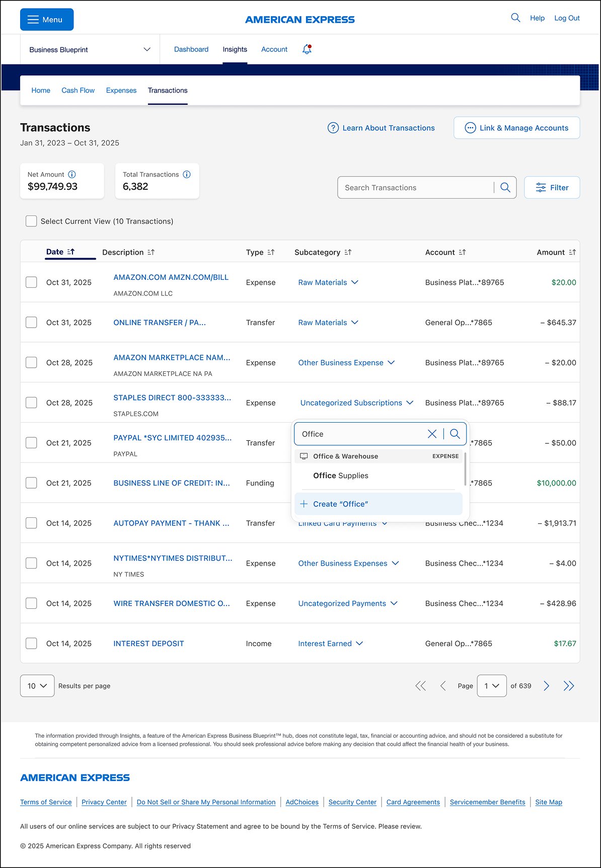
Task: Open the Transactions sub-tab
Action: tap(168, 91)
